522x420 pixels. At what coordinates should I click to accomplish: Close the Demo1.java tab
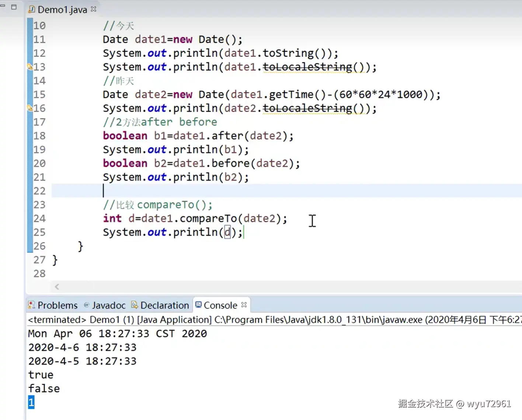[94, 9]
